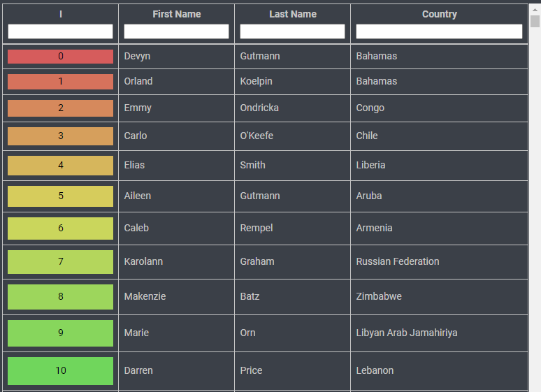Select the Libyan Arab Jamahiriya cell

click(x=406, y=333)
